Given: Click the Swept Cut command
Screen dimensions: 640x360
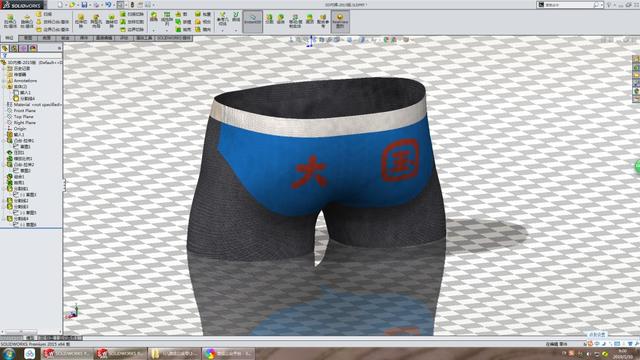Looking at the screenshot, I should (x=132, y=14).
